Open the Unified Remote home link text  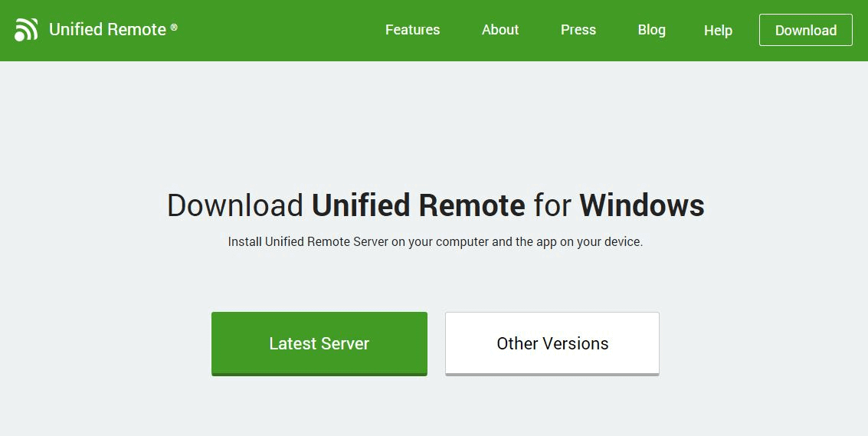[x=113, y=29]
